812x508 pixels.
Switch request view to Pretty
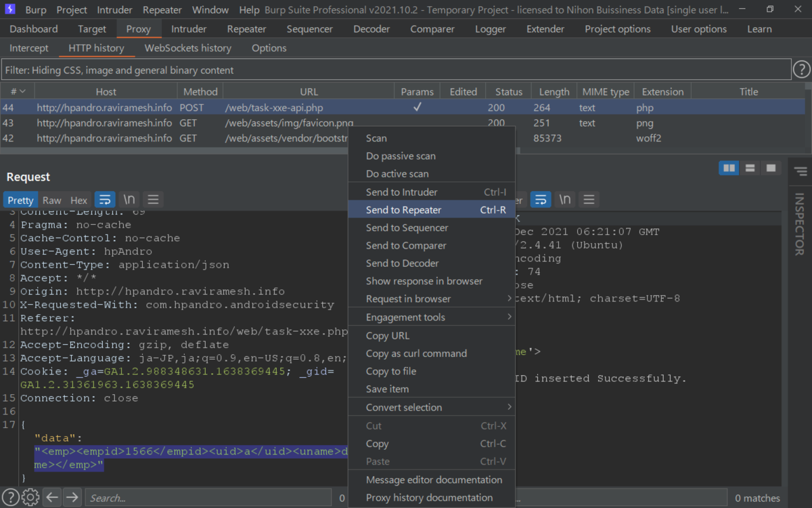[x=20, y=200]
